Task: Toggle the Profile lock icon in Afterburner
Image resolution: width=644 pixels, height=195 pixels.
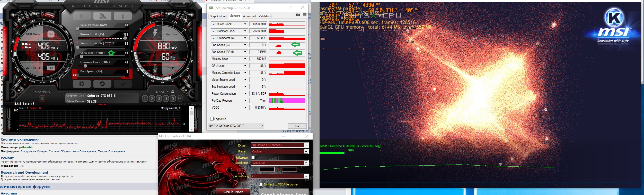Action: (x=173, y=92)
